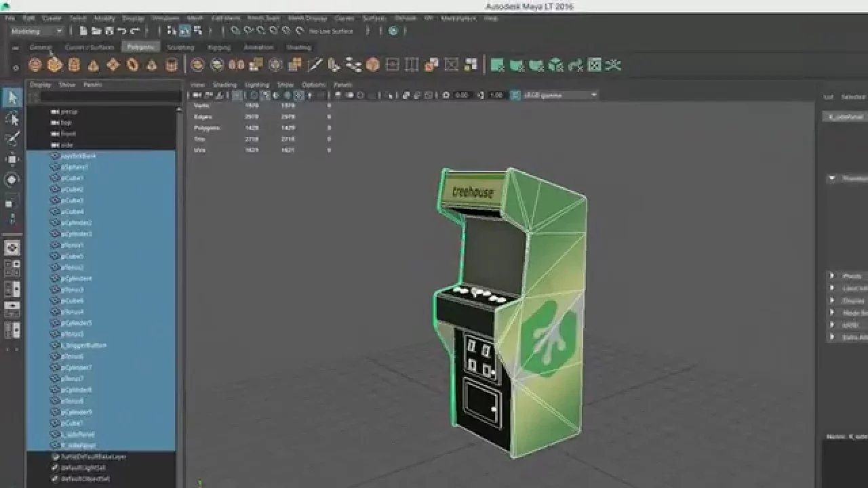The image size is (868, 488).
Task: Redo the action in status line
Action: tap(135, 30)
